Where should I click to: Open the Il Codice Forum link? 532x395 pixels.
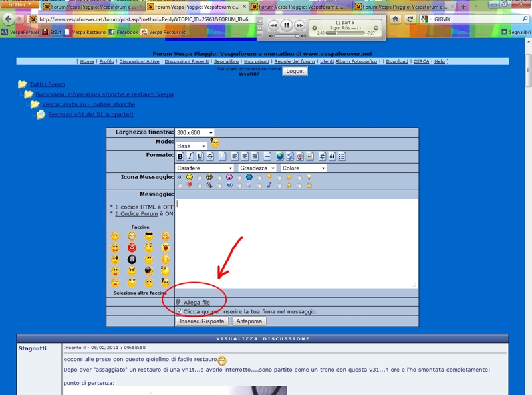pos(136,213)
